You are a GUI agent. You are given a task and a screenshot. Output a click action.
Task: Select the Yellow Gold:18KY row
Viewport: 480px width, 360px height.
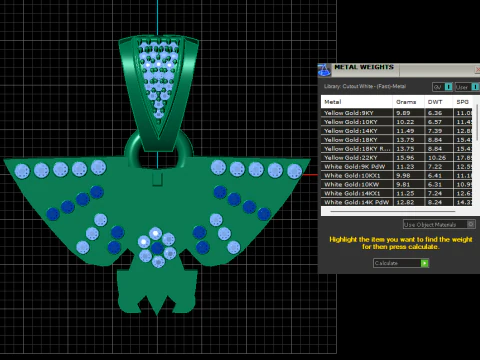tap(397, 140)
